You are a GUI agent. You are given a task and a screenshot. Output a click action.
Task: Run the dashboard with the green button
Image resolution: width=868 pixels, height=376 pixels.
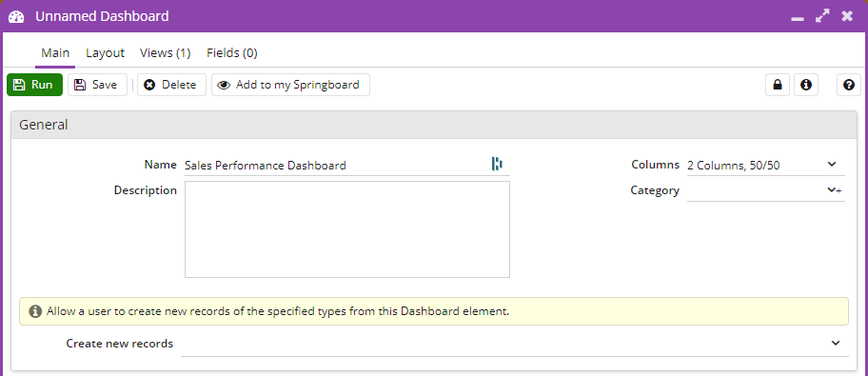[35, 85]
